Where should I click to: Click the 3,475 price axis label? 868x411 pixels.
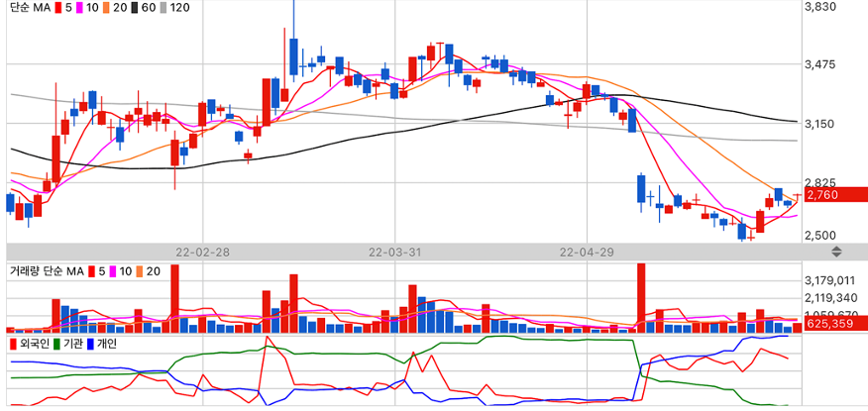click(822, 64)
